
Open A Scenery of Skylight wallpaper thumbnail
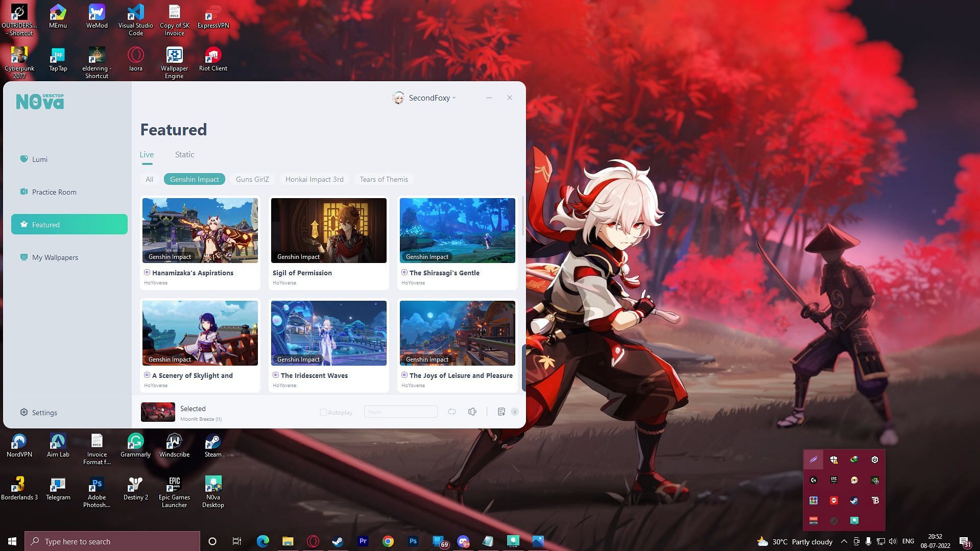200,333
